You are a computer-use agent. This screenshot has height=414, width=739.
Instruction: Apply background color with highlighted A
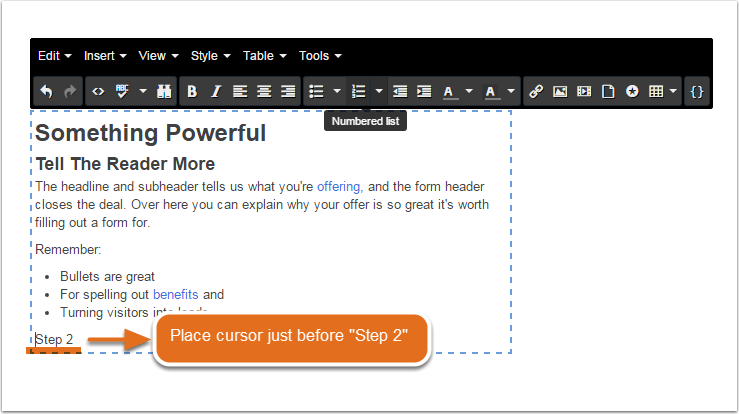(491, 91)
